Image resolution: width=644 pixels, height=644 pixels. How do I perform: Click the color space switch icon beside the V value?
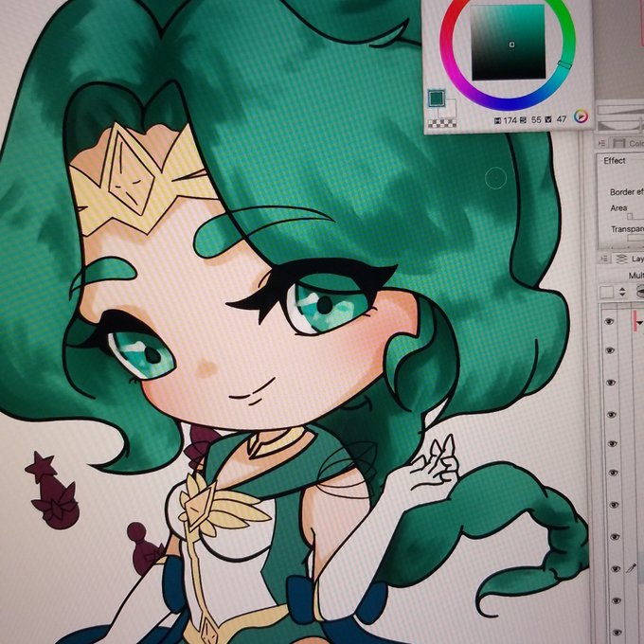click(581, 116)
